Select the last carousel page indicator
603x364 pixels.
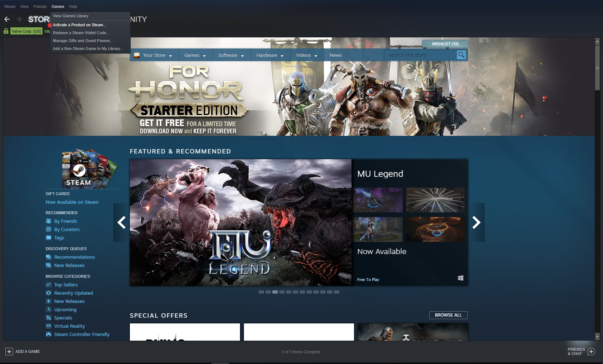(336, 292)
